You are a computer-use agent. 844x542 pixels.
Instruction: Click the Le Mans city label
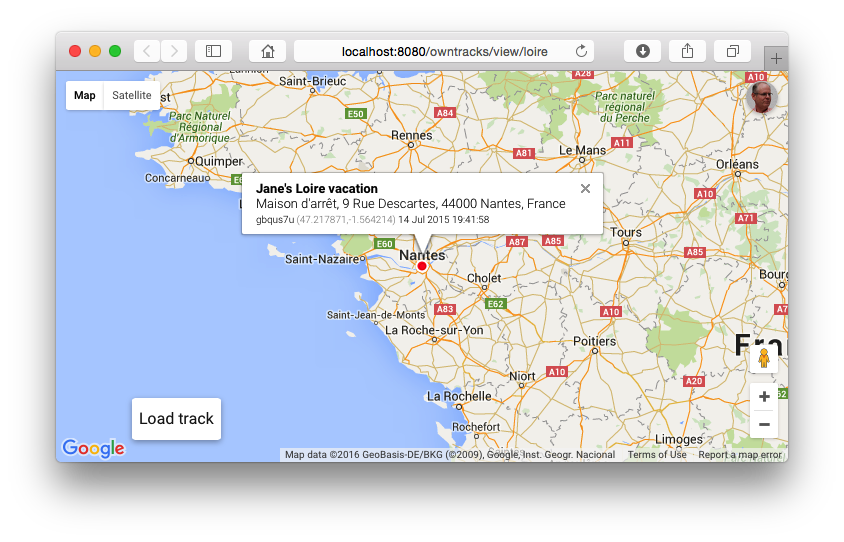[582, 150]
